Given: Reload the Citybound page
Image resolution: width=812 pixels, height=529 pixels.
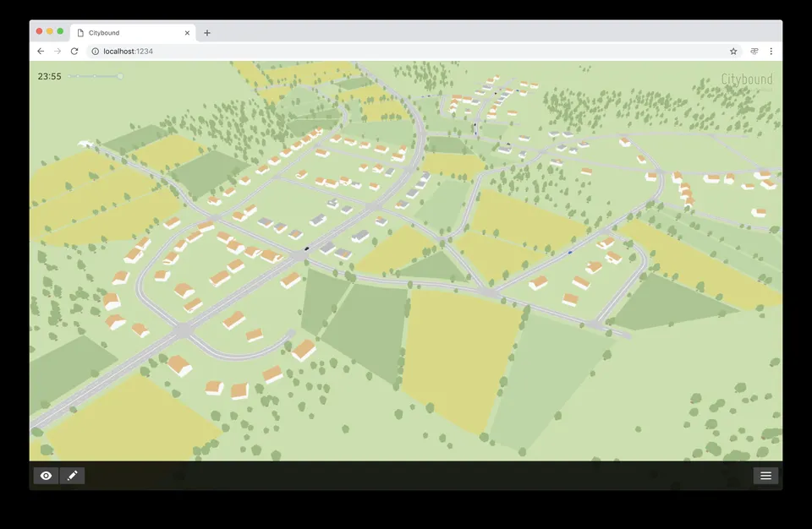Looking at the screenshot, I should click(x=74, y=52).
